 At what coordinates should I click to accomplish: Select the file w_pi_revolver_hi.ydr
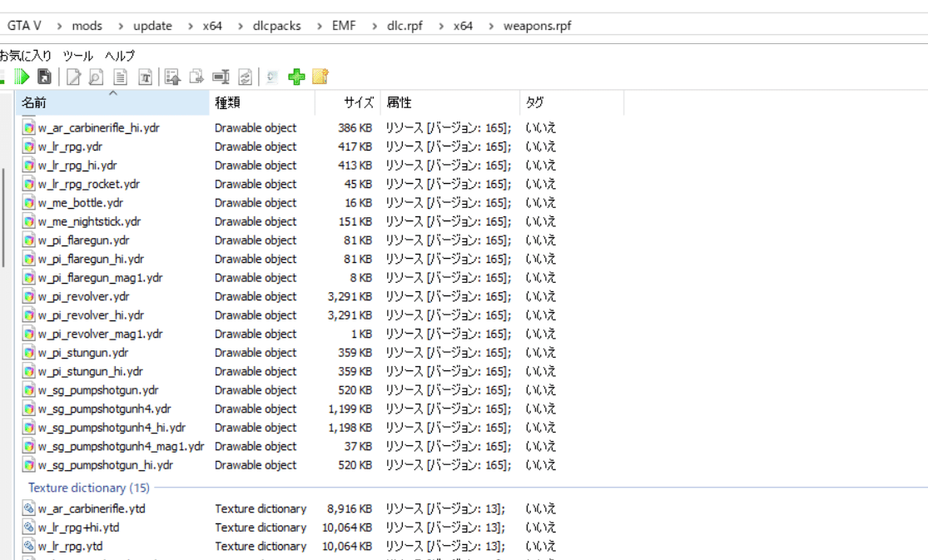coord(92,315)
